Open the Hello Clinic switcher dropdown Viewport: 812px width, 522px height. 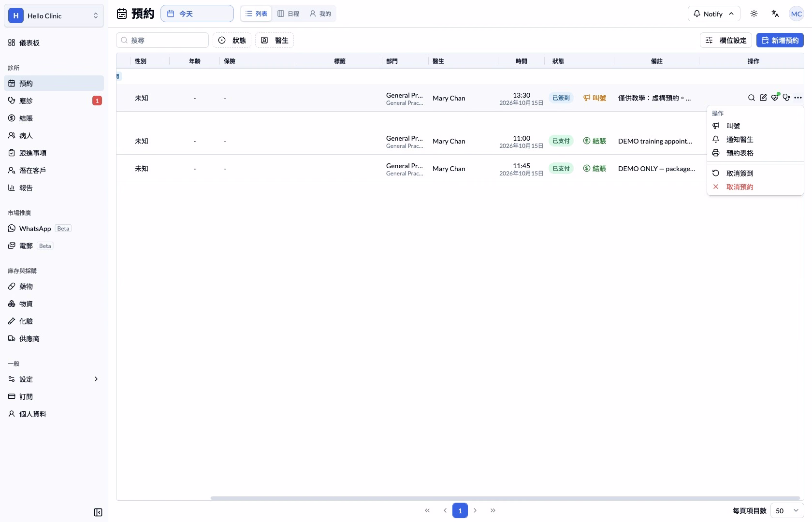click(x=54, y=16)
